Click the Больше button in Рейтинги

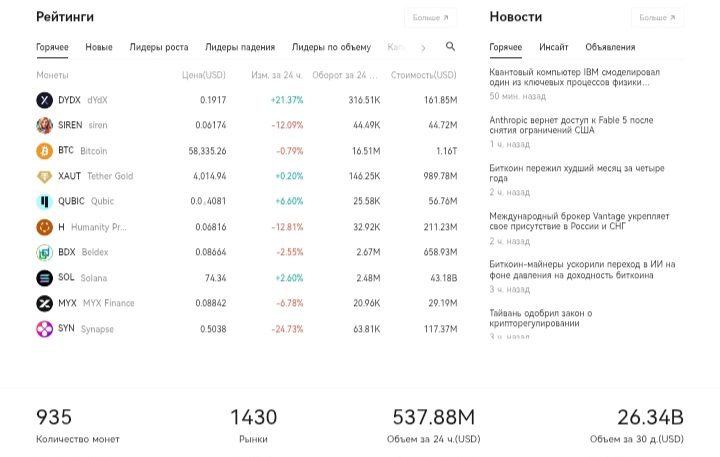[x=430, y=17]
